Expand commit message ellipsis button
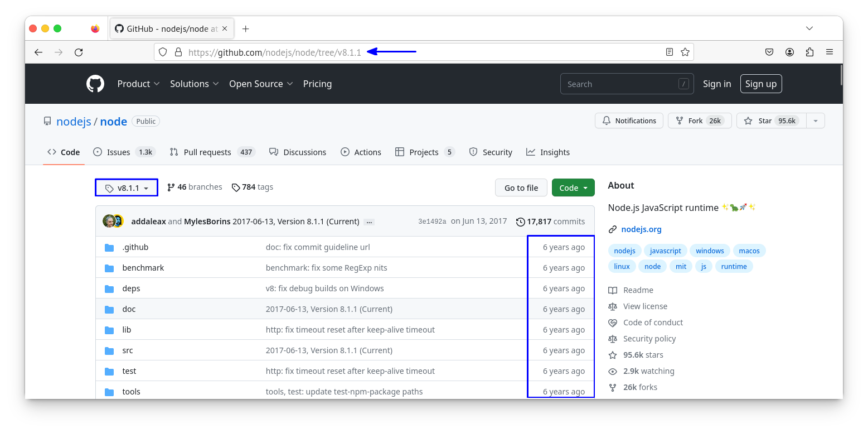Image resolution: width=868 pixels, height=433 pixels. tap(368, 222)
